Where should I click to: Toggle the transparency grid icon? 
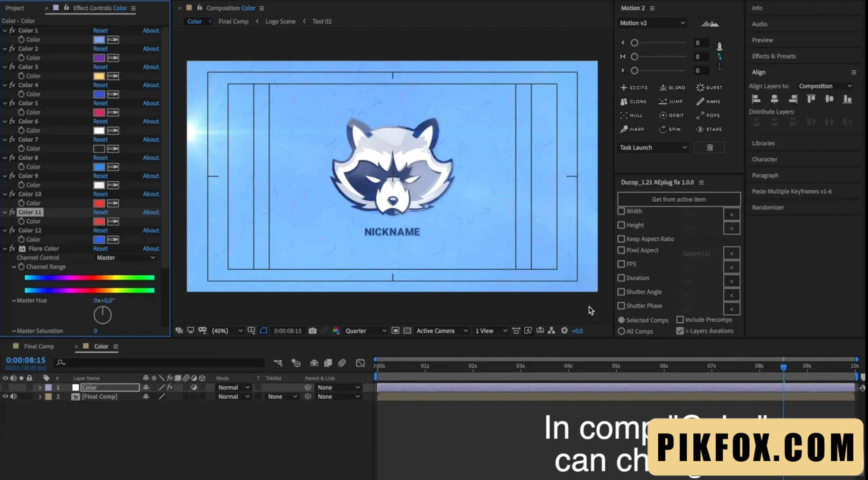(407, 331)
